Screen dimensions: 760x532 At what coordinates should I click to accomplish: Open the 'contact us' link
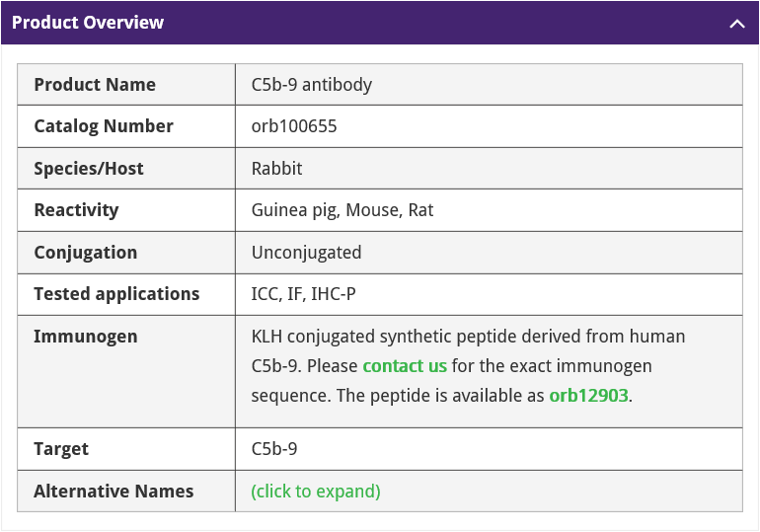click(405, 366)
